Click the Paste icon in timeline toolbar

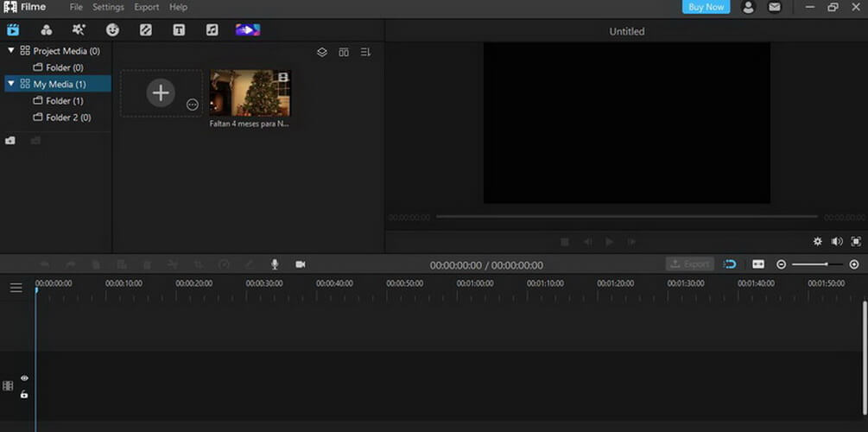[x=121, y=264]
